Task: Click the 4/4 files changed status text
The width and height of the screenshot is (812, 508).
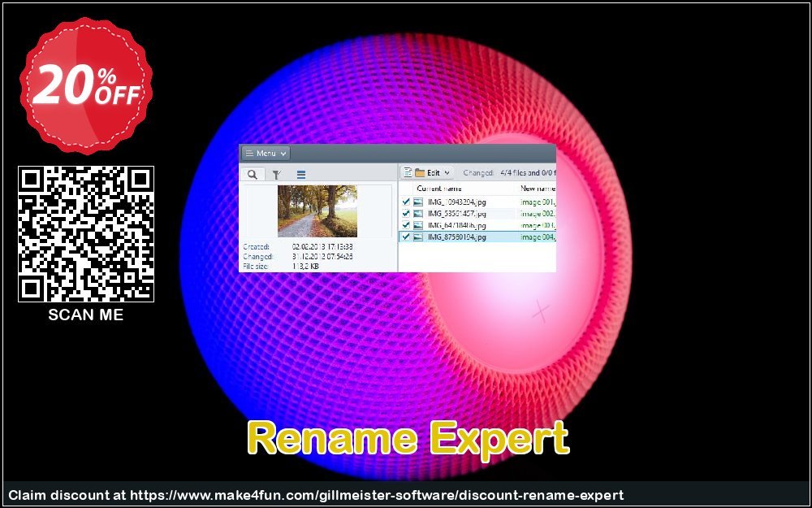Action: click(528, 172)
